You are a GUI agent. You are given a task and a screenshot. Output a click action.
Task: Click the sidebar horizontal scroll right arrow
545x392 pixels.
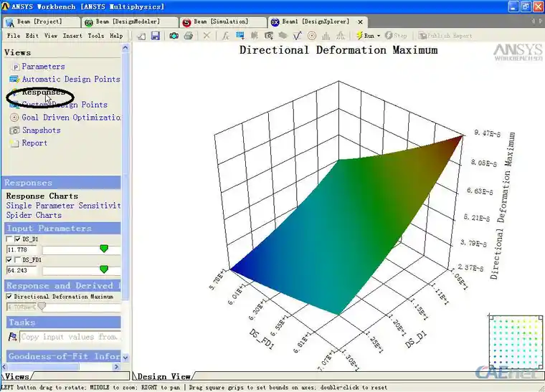click(x=116, y=367)
